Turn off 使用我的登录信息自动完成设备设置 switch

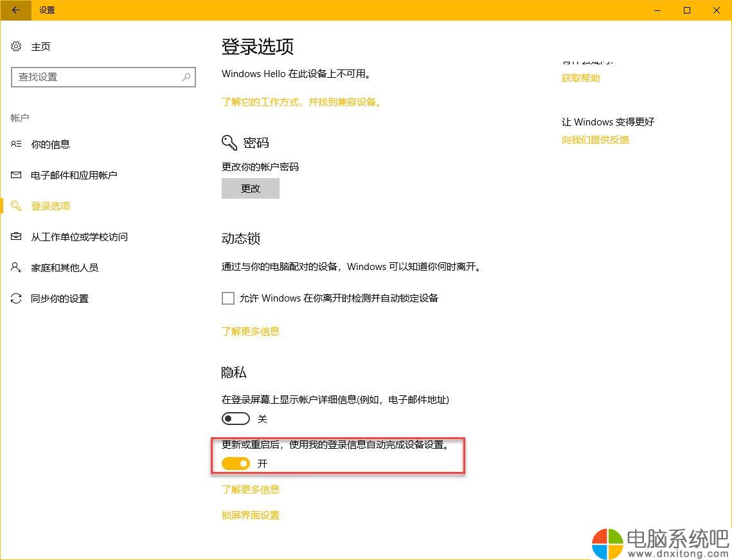tap(236, 464)
